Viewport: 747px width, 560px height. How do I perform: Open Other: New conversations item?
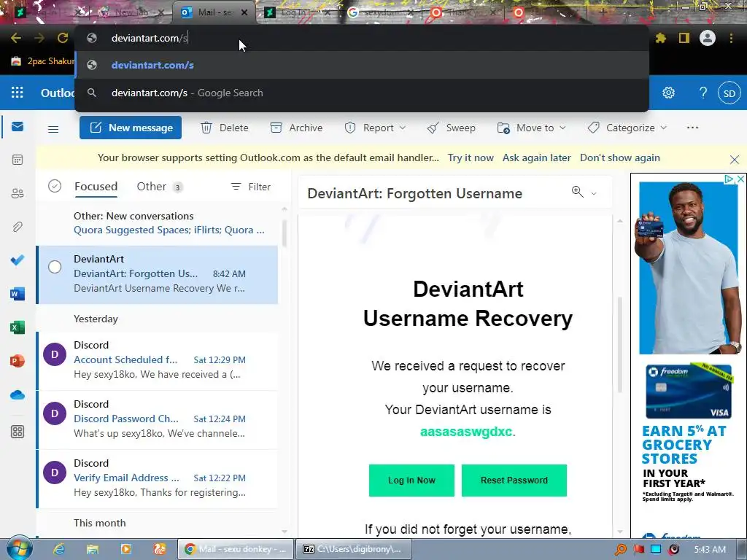click(158, 223)
